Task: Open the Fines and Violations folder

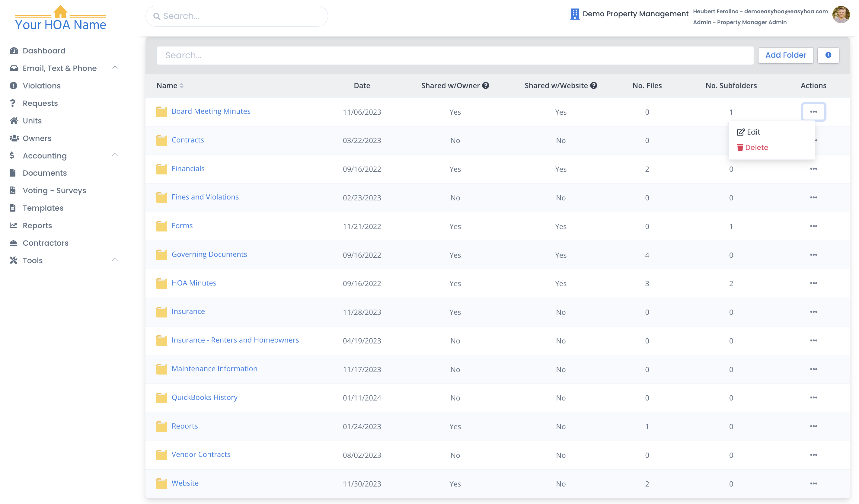Action: pos(205,197)
